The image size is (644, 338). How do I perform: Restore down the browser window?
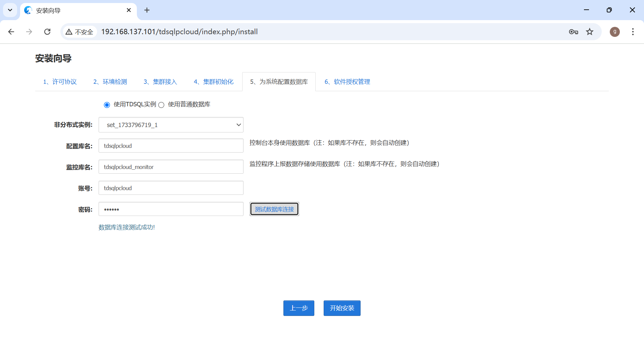click(609, 10)
